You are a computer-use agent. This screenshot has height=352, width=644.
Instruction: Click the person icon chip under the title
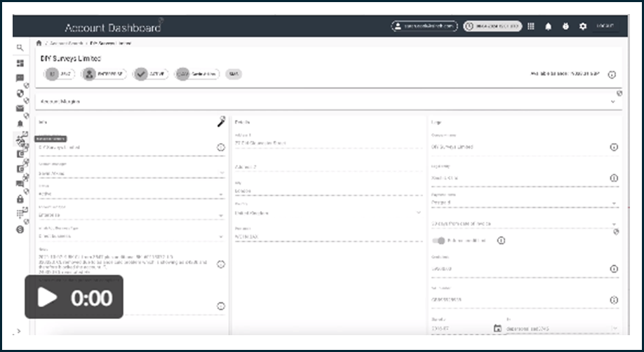point(104,74)
